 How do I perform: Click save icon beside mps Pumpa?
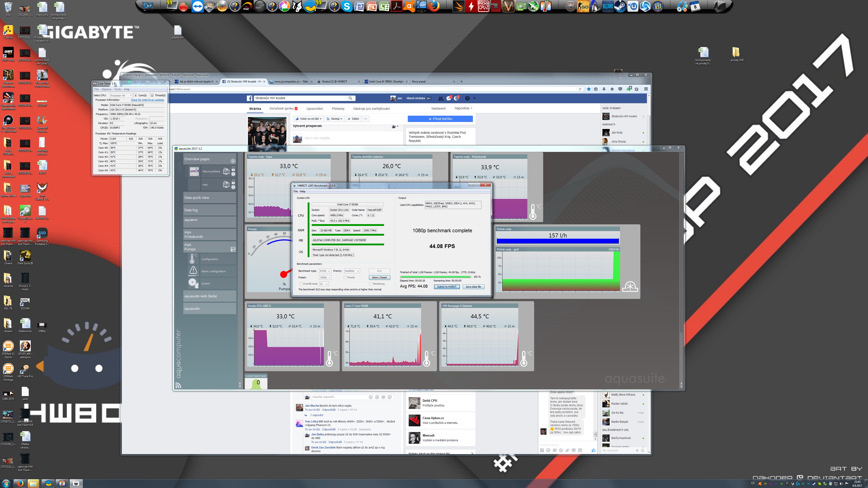point(233,249)
